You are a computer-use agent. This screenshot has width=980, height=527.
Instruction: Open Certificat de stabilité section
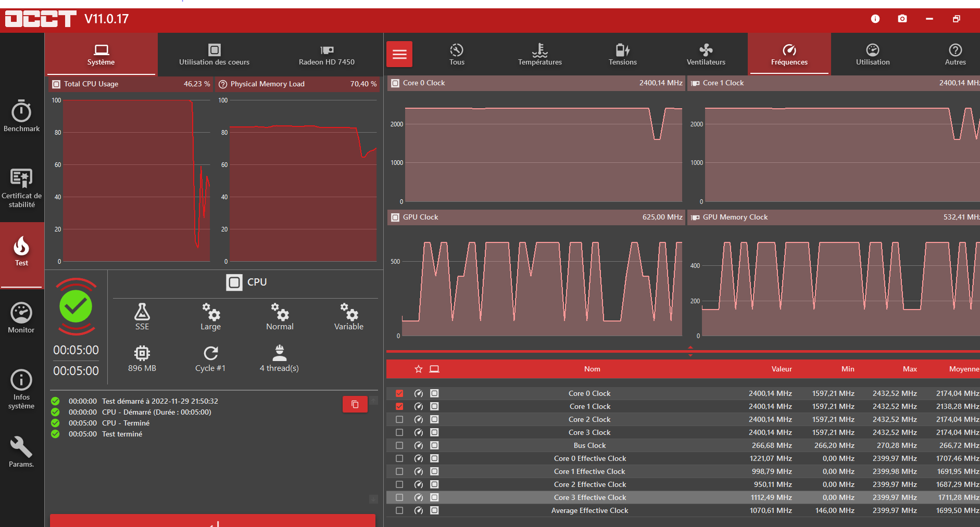coord(21,188)
